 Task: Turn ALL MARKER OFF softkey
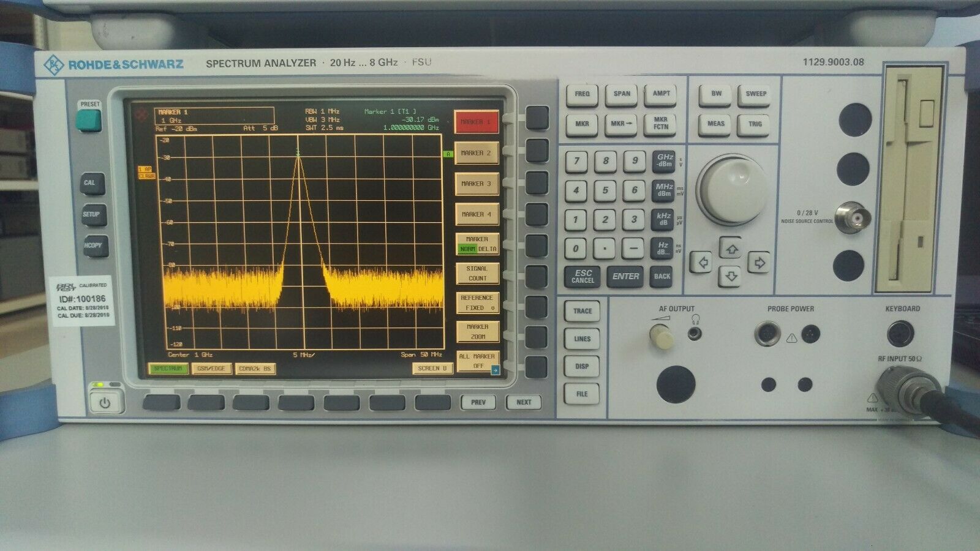(478, 361)
